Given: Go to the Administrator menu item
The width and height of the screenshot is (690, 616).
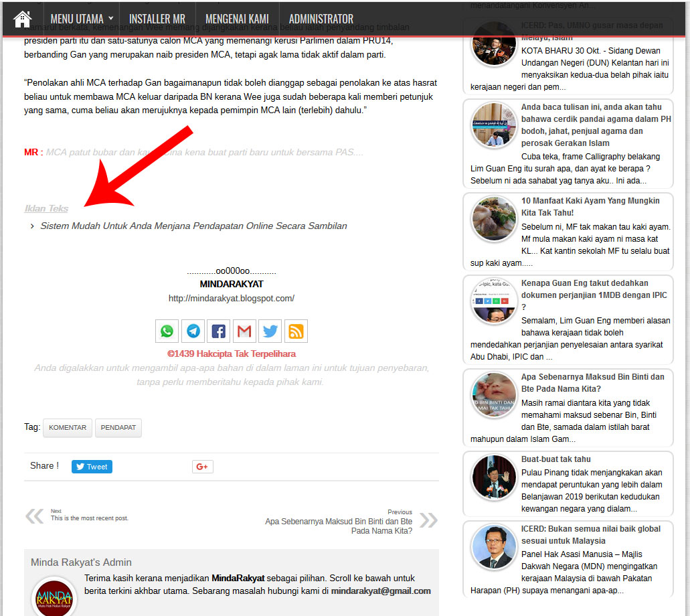Looking at the screenshot, I should 321,19.
